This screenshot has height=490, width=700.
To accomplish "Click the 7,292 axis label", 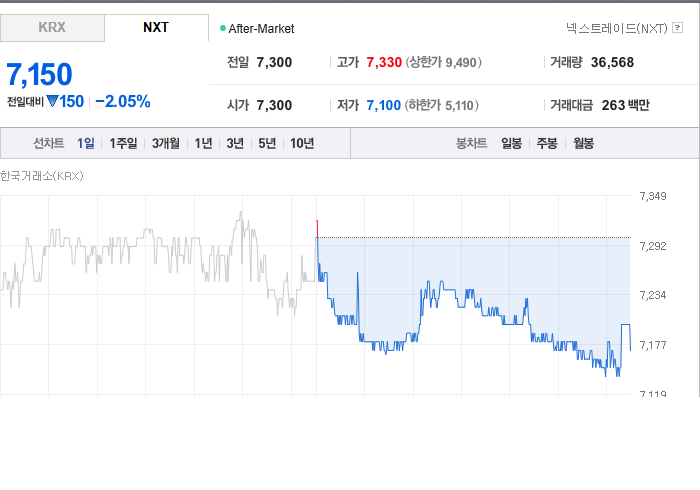I will (x=653, y=246).
